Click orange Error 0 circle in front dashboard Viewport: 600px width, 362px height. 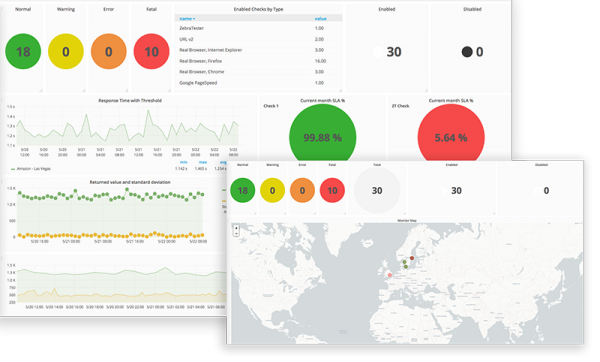click(302, 190)
